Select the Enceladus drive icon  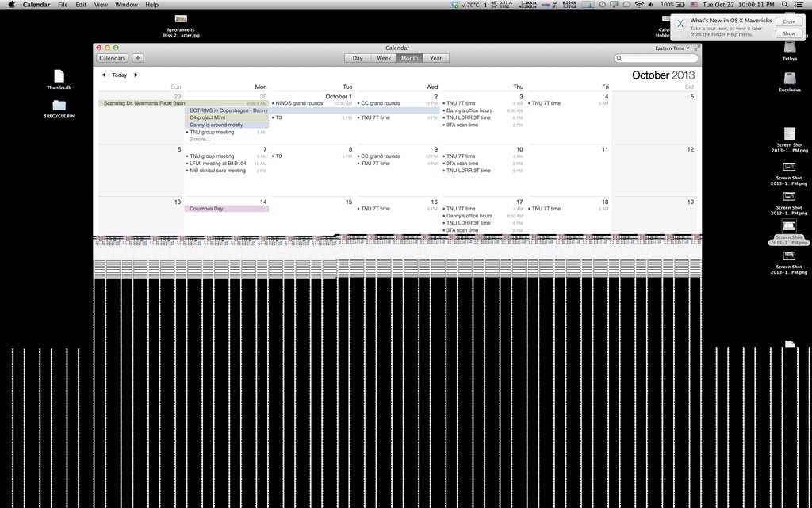(789, 82)
